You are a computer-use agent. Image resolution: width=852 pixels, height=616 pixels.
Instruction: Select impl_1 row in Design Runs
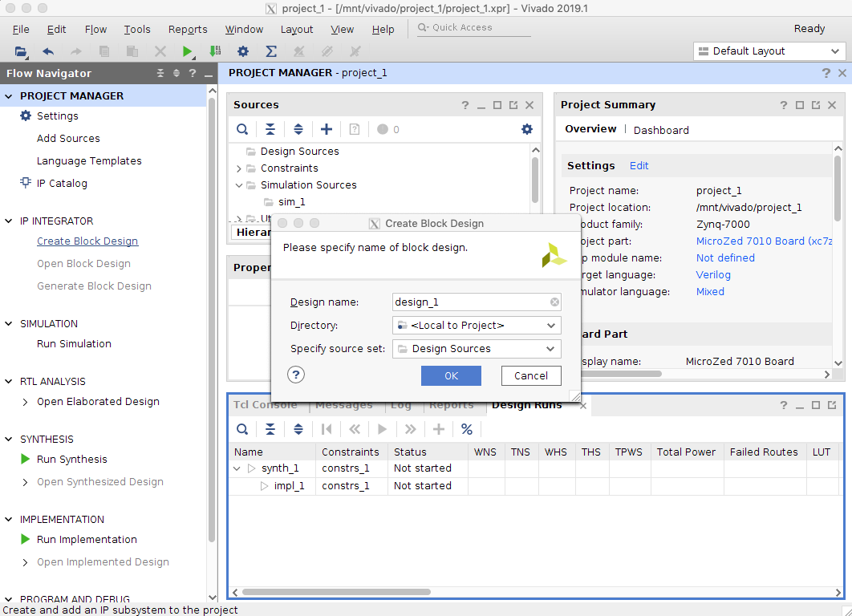pos(536,486)
